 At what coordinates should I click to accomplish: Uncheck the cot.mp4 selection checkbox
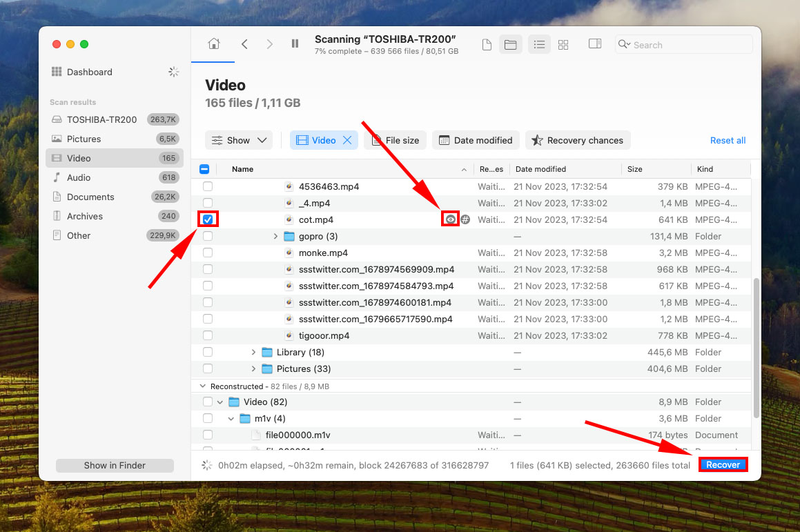[208, 219]
